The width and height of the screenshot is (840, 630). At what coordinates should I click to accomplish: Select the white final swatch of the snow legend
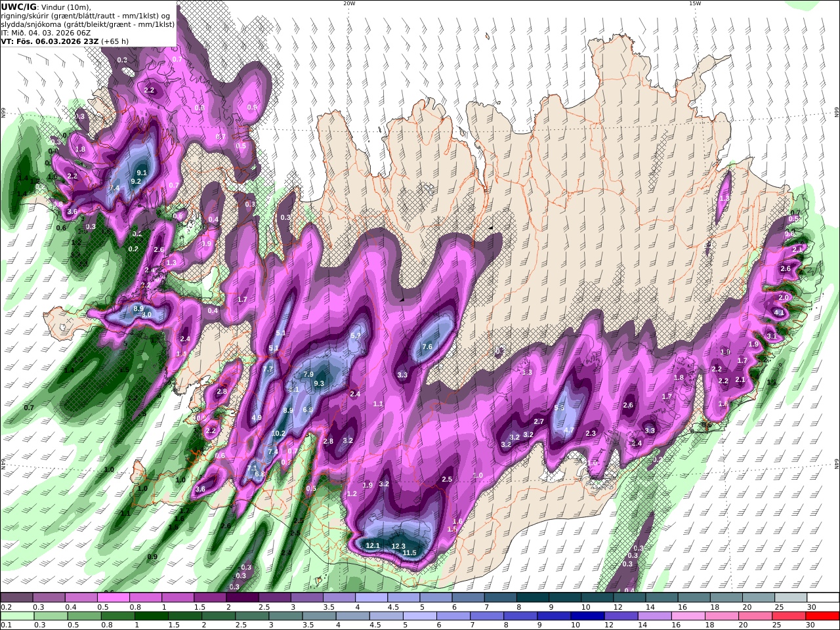pyautogui.click(x=823, y=598)
